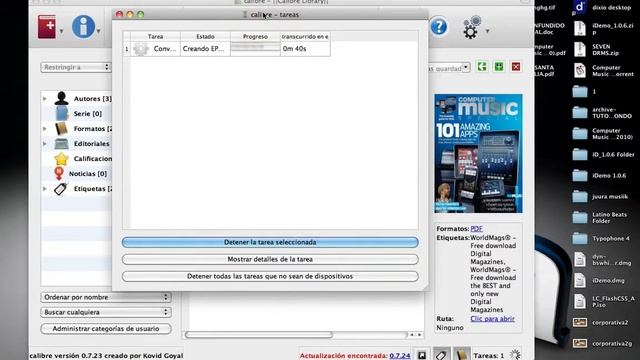The height and width of the screenshot is (360, 640).
Task: Select the Noticias [0] item
Action: point(88,173)
